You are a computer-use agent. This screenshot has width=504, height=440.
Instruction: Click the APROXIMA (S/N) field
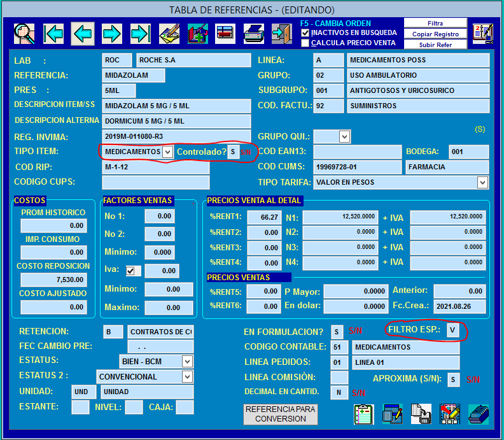pos(453,380)
